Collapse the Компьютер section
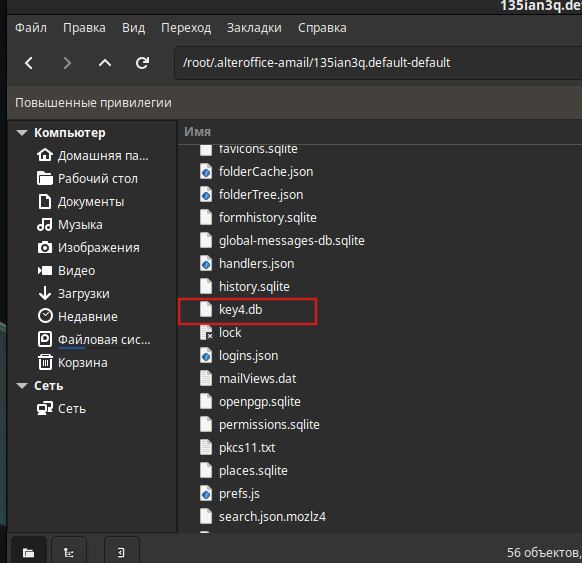 tap(22, 133)
